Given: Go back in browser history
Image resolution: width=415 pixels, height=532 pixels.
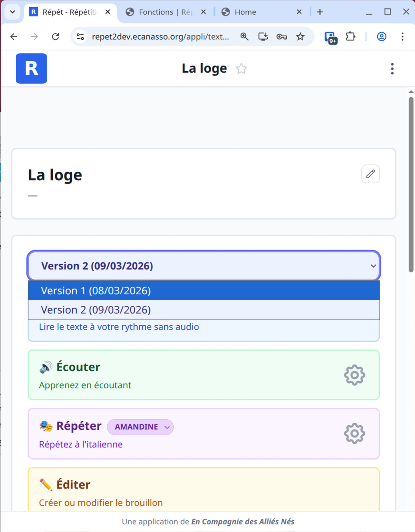Looking at the screenshot, I should point(14,37).
